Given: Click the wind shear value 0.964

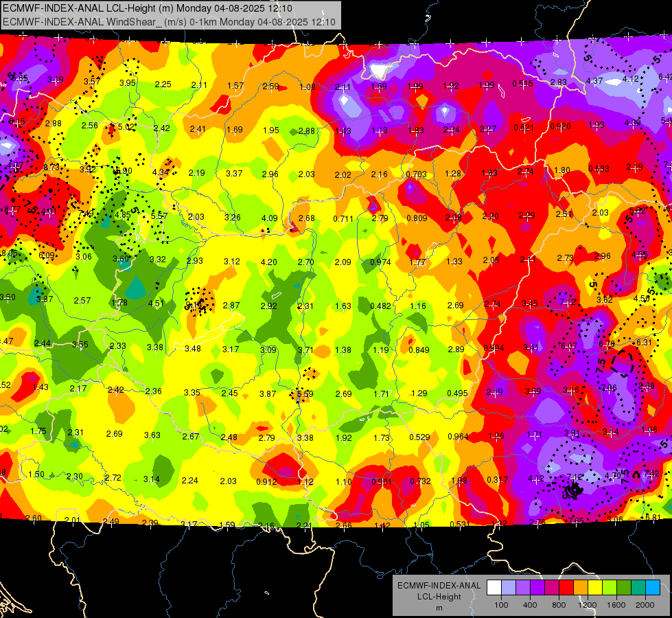Looking at the screenshot, I should pos(458,436).
